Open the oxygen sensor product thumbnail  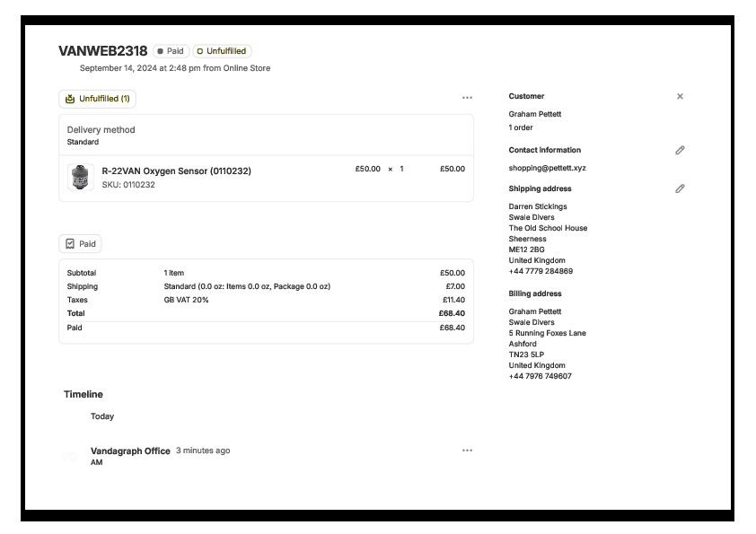coord(81,177)
